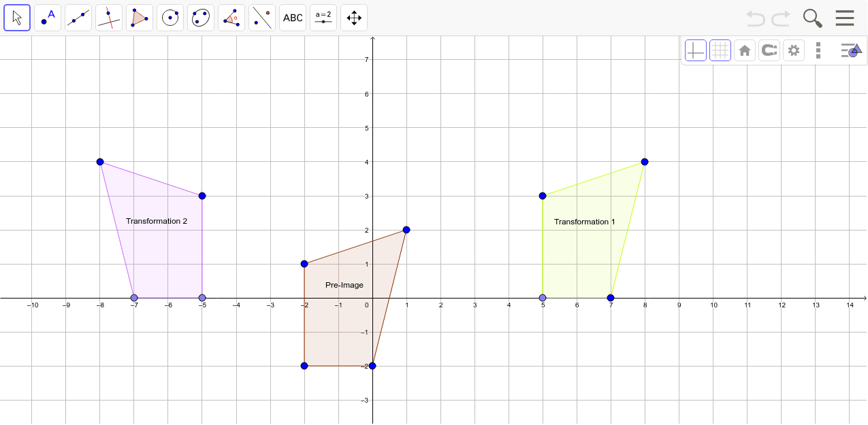
Task: Select the Ellipse conic tool
Action: coord(201,18)
